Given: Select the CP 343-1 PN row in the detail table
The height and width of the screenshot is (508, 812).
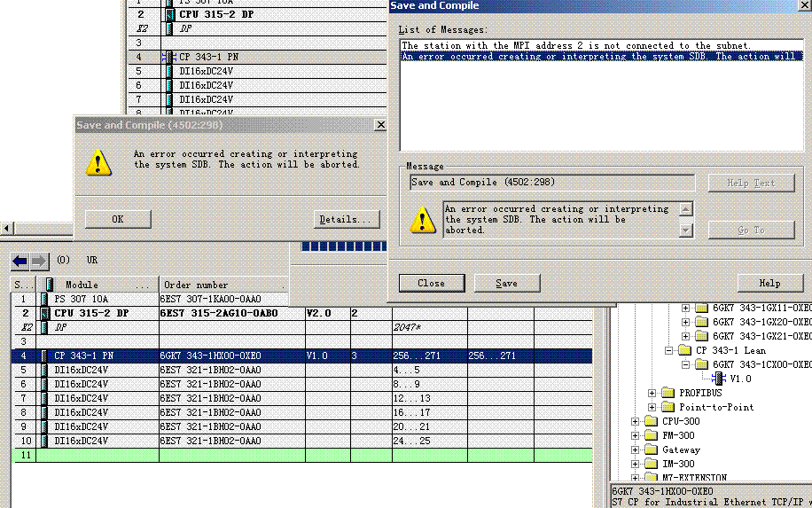Looking at the screenshot, I should coord(302,356).
